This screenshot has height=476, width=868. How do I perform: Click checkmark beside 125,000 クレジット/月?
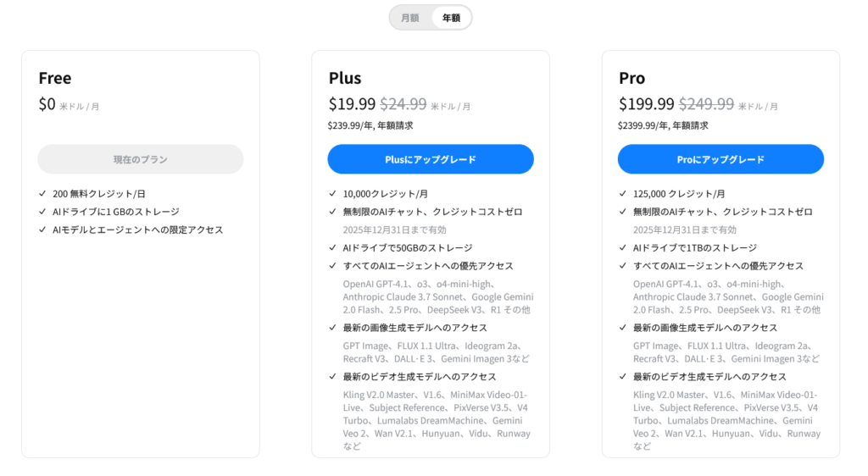pos(623,194)
